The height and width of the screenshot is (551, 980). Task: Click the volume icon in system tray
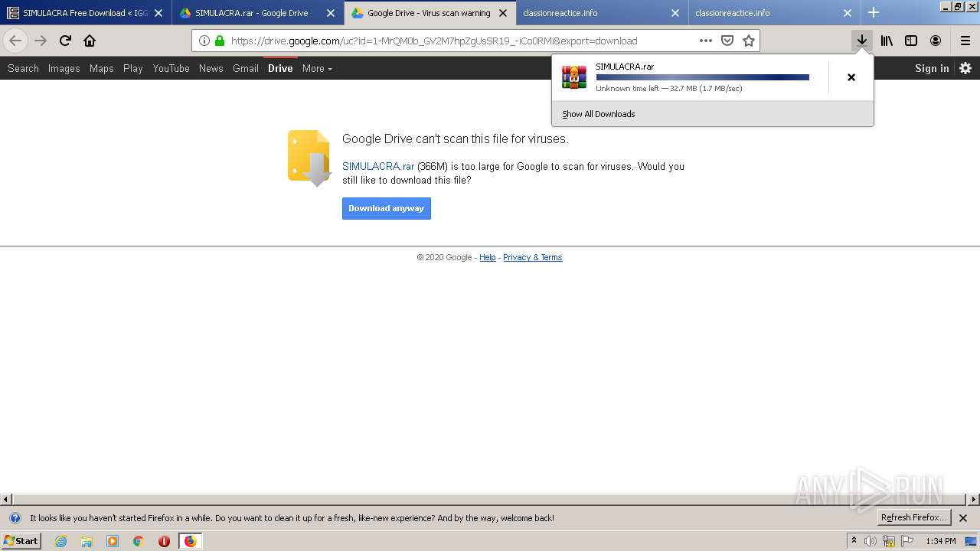[871, 541]
